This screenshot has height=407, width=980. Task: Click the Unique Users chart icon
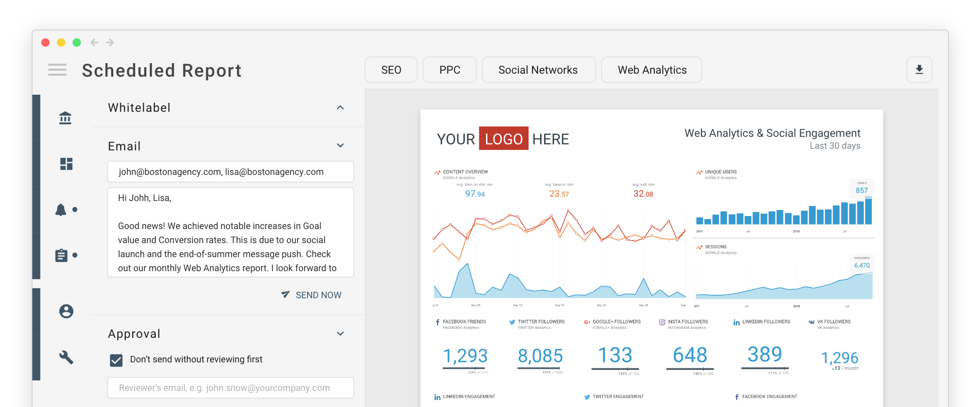point(699,172)
